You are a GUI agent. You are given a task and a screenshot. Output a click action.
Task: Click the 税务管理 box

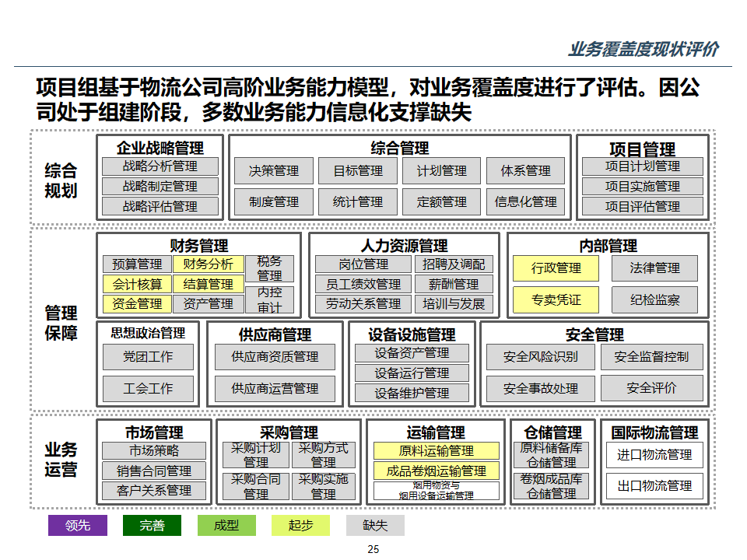[270, 268]
